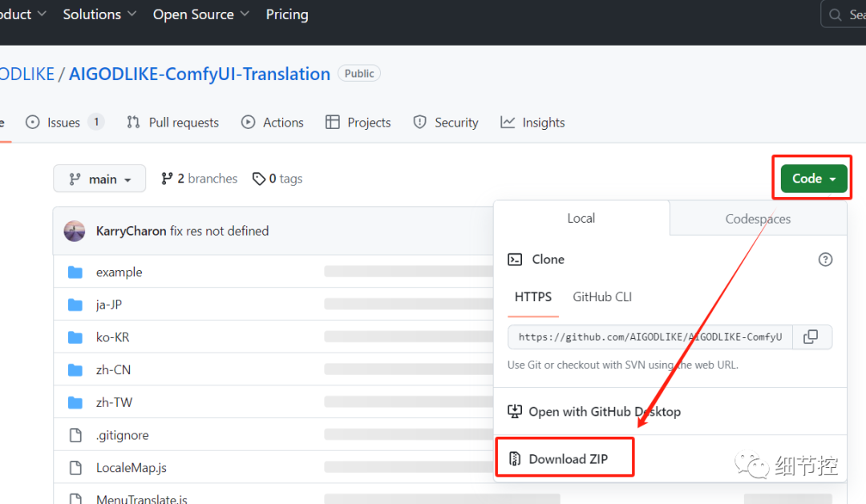866x504 pixels.
Task: Click the Clone terminal icon
Action: pos(515,260)
